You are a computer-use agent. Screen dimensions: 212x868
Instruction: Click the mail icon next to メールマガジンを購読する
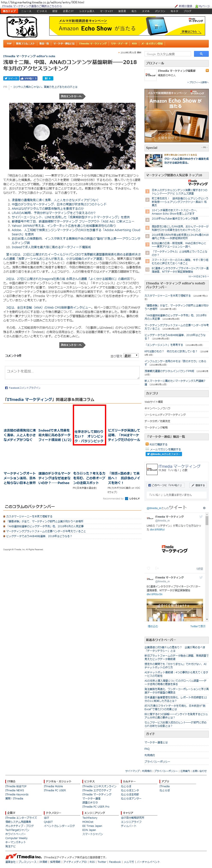pyautogui.click(x=147, y=449)
